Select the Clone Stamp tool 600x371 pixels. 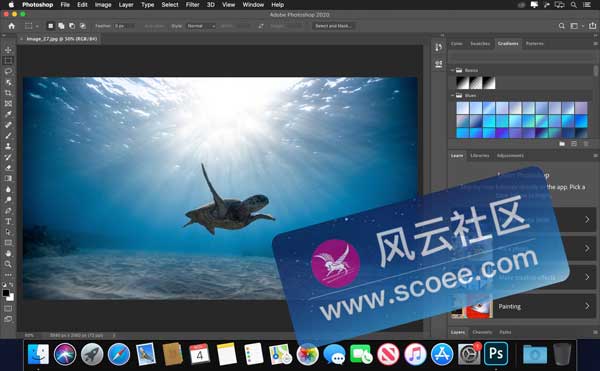[x=8, y=146]
